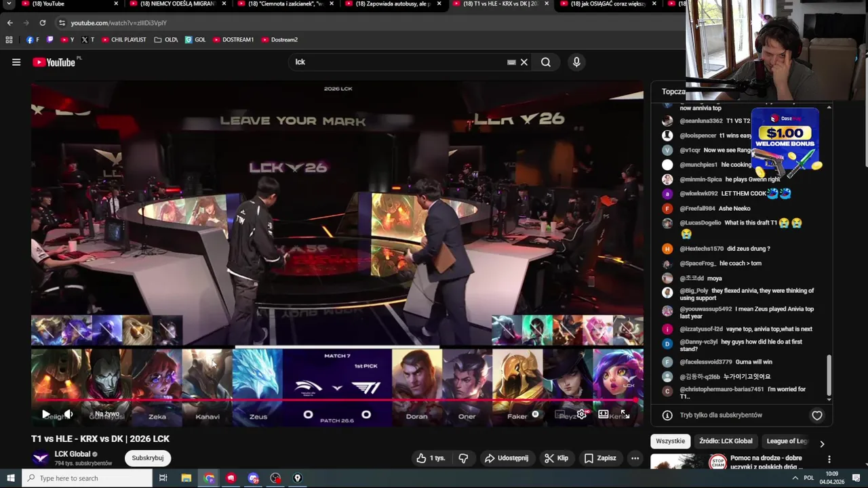This screenshot has width=868, height=488.
Task: Toggle the autoplay switch in the player
Action: pyautogui.click(x=535, y=414)
